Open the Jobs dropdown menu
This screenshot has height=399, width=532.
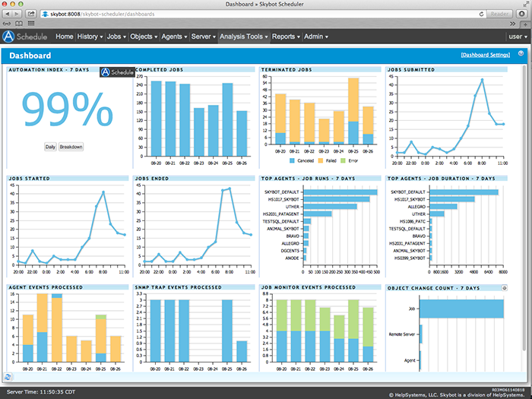click(x=116, y=36)
